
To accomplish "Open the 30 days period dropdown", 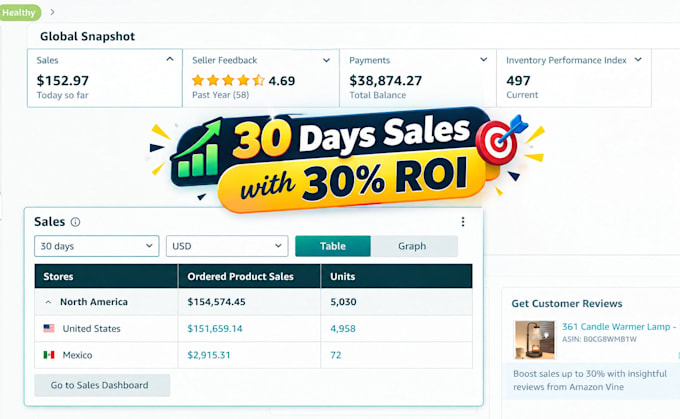I will 97,246.
